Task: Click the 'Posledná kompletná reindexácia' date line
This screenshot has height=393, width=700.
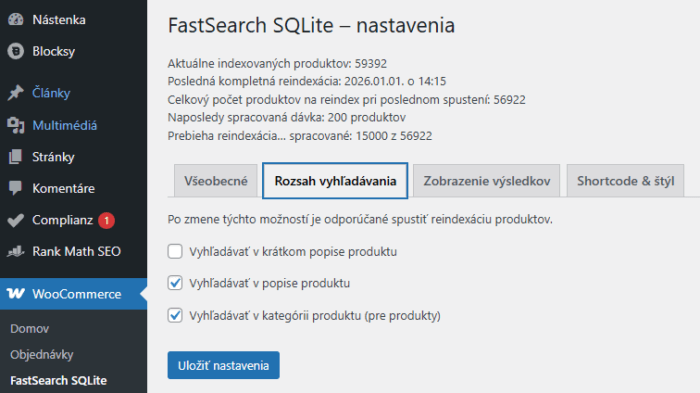Action: click(x=307, y=81)
